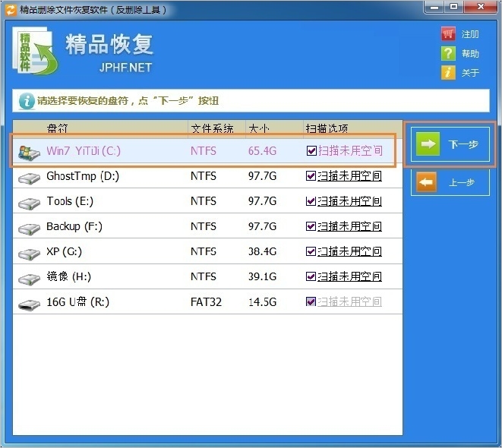Click the drive icon for XP (G:)
The height and width of the screenshot is (448, 502).
(x=29, y=254)
